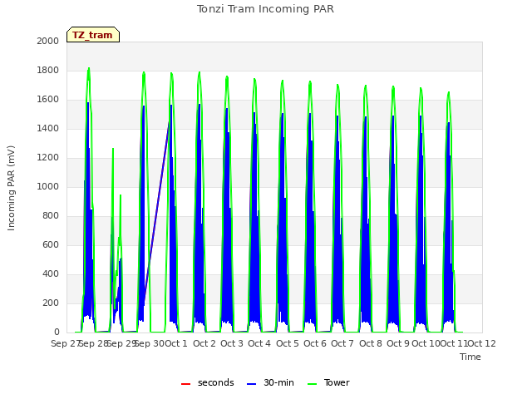Click the 200 y-axis tick label
This screenshot has height=399, width=532.
coord(51,303)
